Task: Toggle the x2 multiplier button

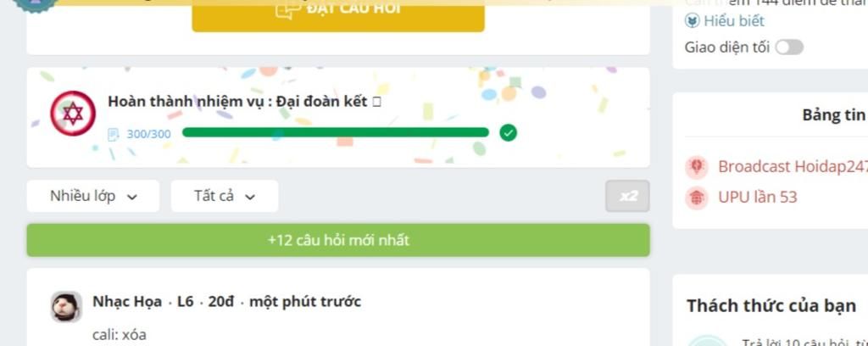Action: [x=628, y=196]
